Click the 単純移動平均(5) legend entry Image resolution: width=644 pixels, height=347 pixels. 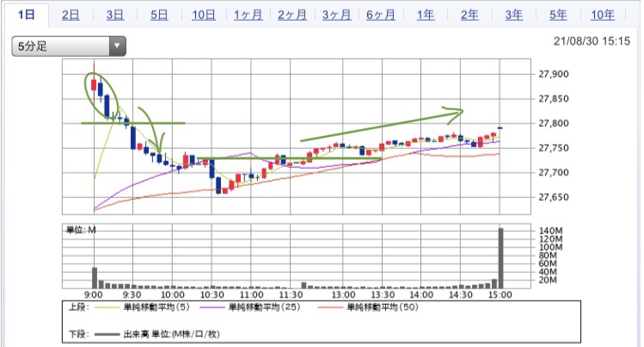156,307
